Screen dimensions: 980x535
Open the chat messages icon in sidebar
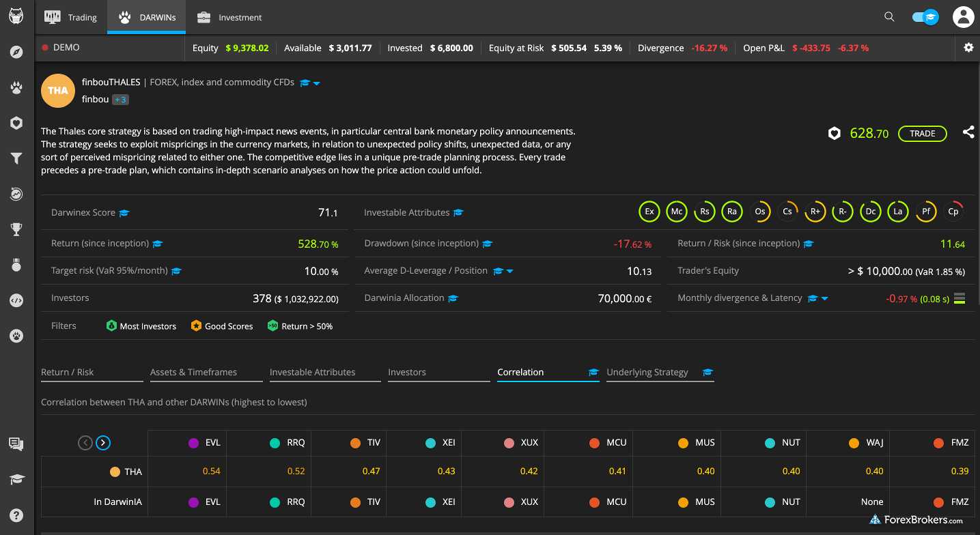pos(16,444)
